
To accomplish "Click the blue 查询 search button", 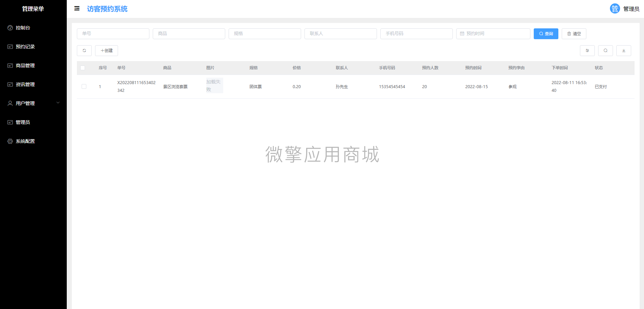I will click(x=546, y=34).
